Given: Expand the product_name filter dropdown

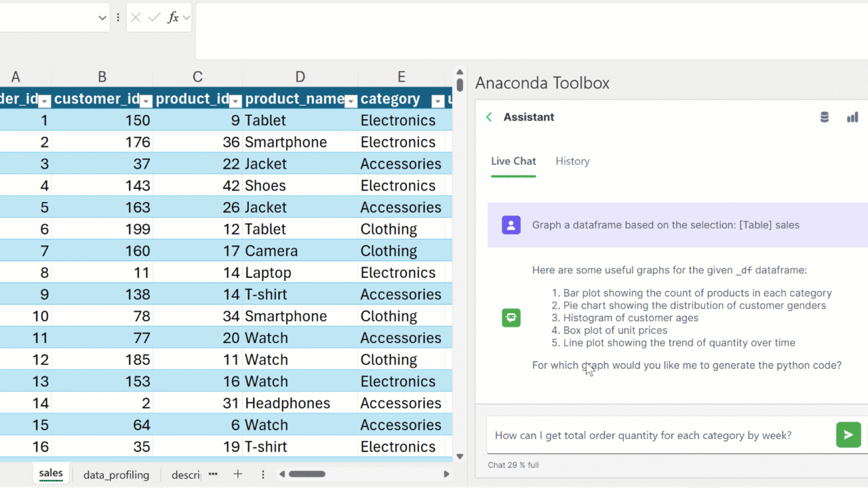Looking at the screenshot, I should (x=351, y=101).
